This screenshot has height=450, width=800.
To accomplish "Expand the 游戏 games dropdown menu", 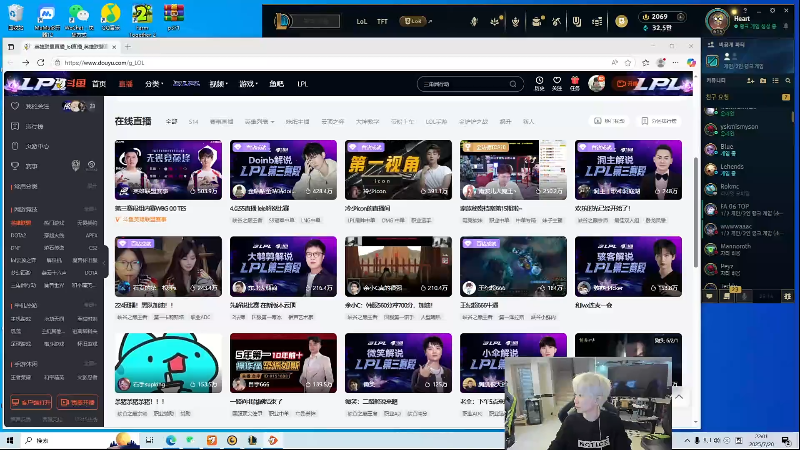I will [248, 84].
